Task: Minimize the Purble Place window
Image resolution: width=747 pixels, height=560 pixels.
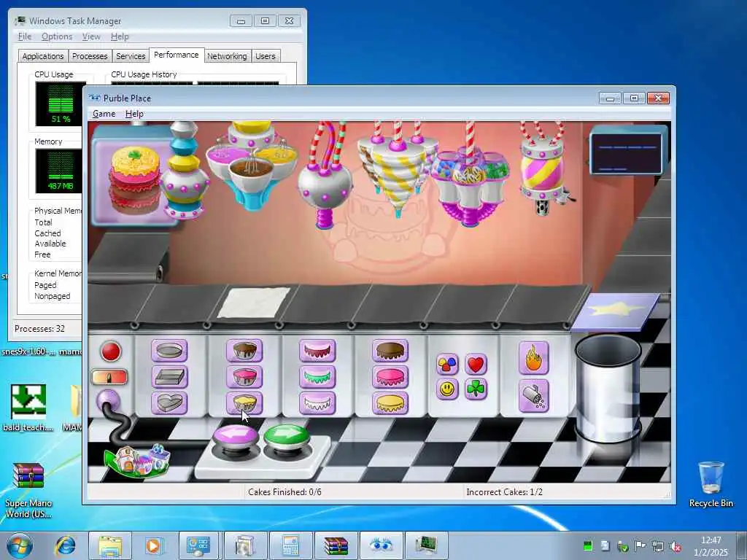Action: tap(610, 98)
